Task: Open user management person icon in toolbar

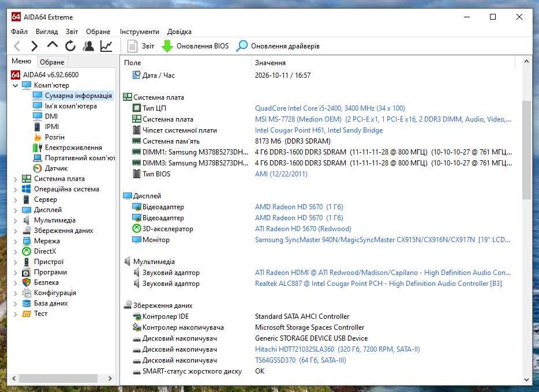Action: (88, 46)
